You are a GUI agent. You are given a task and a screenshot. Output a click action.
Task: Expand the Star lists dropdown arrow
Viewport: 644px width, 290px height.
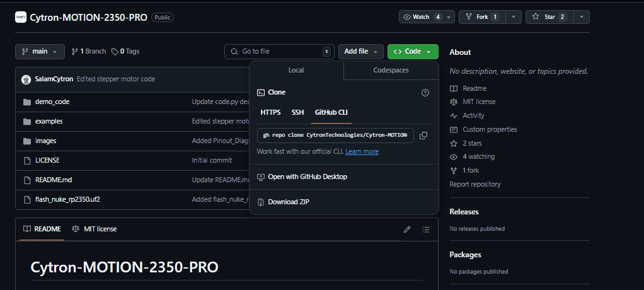[x=581, y=17]
